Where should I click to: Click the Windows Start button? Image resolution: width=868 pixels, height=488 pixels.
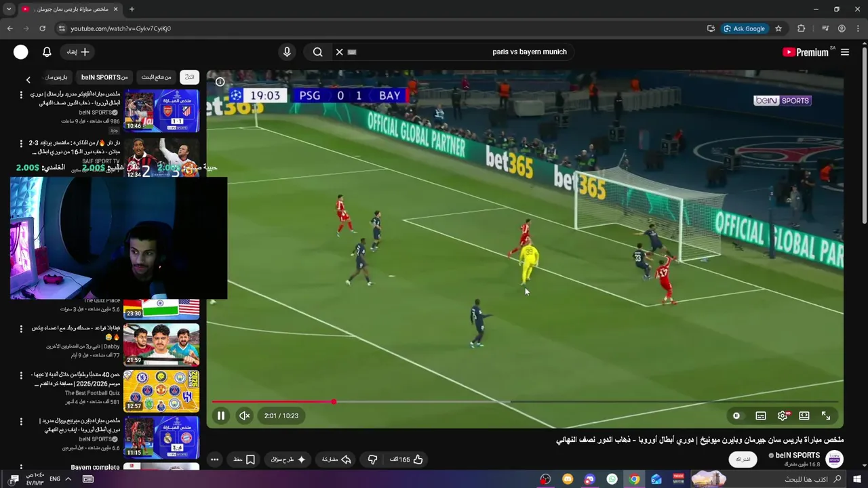[856, 479]
